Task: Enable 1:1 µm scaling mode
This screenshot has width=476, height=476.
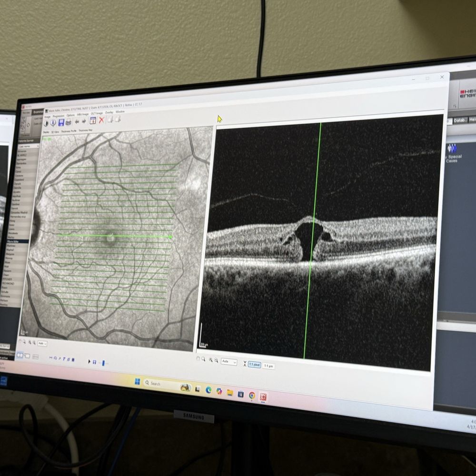Action: tap(268, 366)
